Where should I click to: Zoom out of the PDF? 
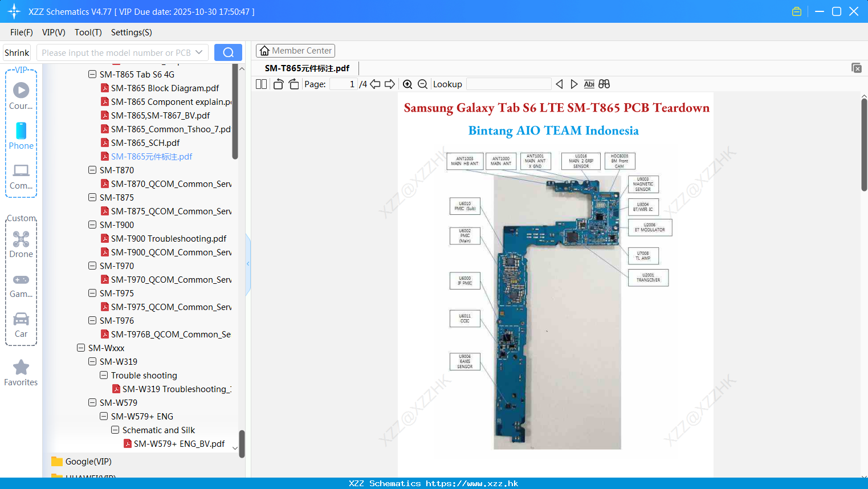[422, 84]
